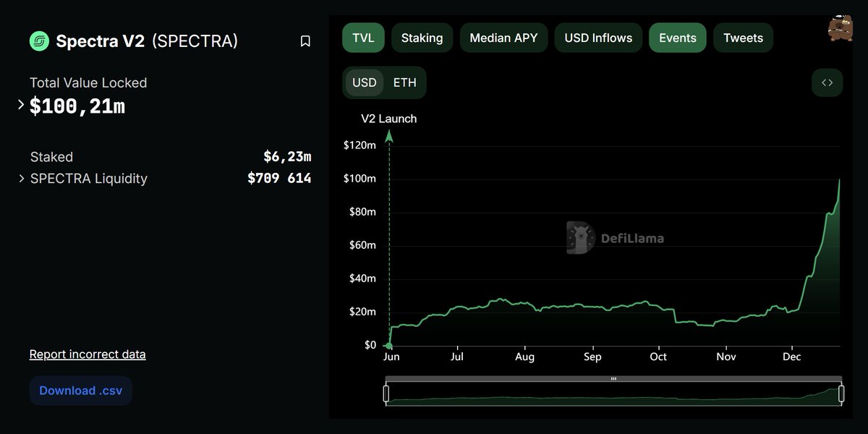
Task: Toggle the TVL chart metric
Action: (363, 38)
